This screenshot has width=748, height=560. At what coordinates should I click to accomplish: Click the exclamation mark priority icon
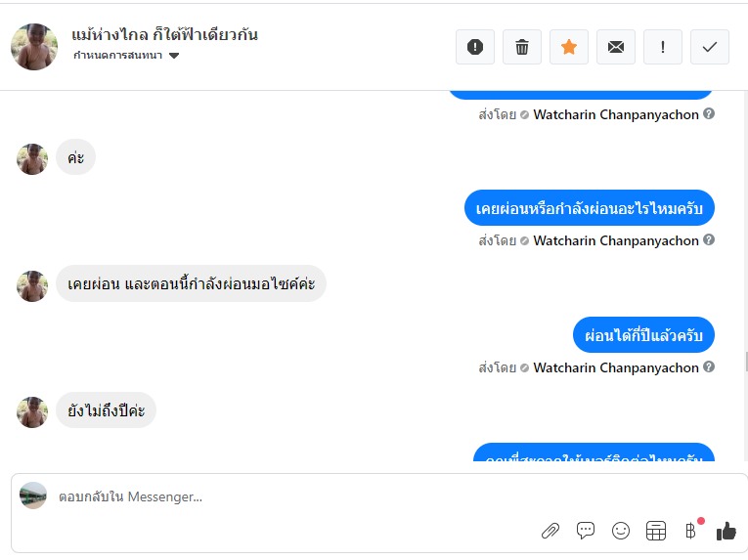663,47
